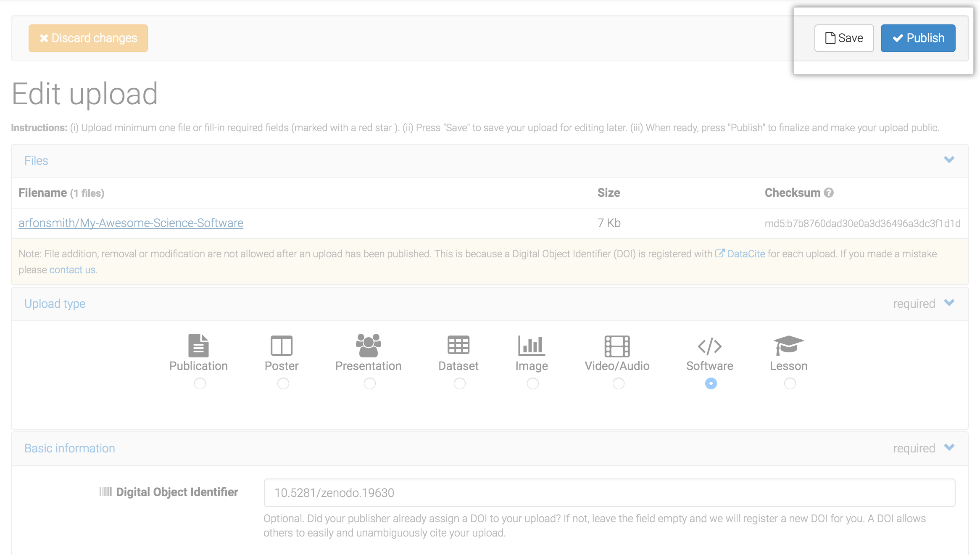Click the Poster columns icon
Image resolution: width=980 pixels, height=555 pixels.
(x=282, y=346)
